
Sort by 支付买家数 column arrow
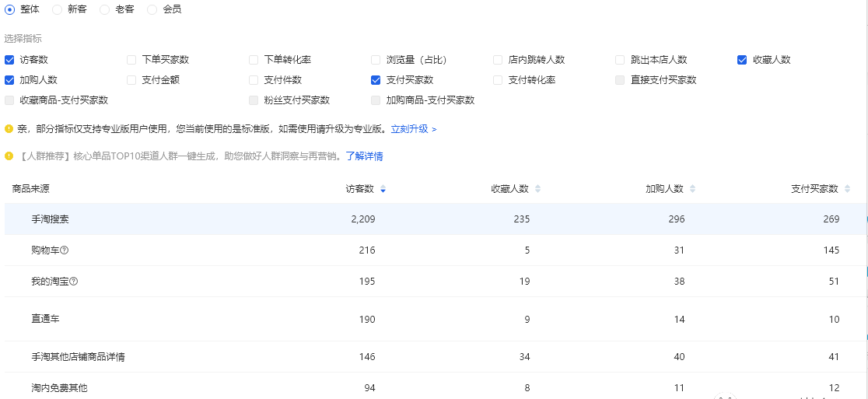click(x=847, y=189)
